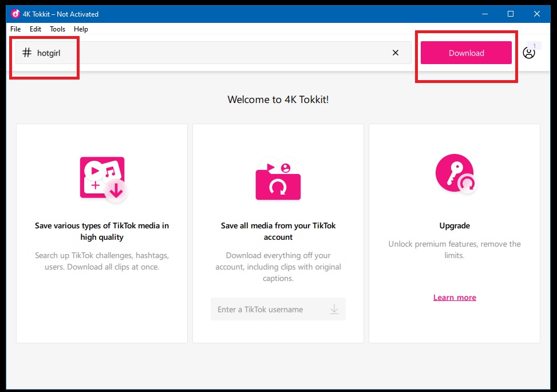Viewport: 557px width, 392px height.
Task: Open the Help menu
Action: [81, 29]
